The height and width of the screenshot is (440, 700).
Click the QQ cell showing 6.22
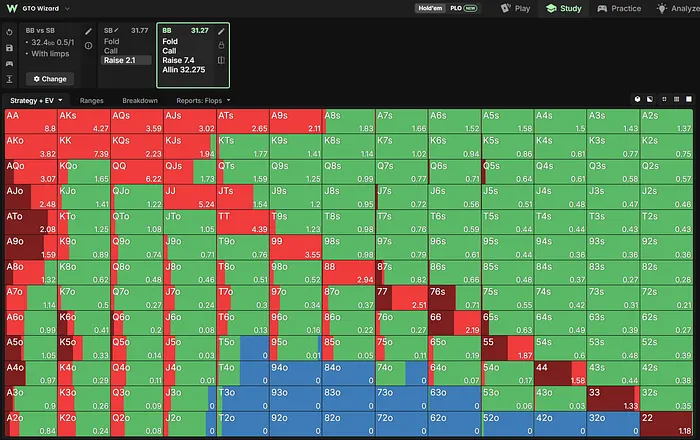tap(137, 172)
